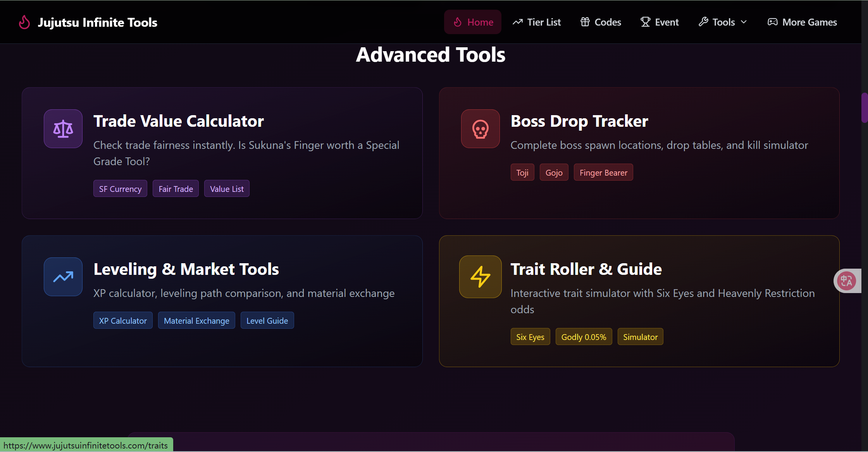Click the Simulator button under Trait Roller
The width and height of the screenshot is (868, 452).
640,336
